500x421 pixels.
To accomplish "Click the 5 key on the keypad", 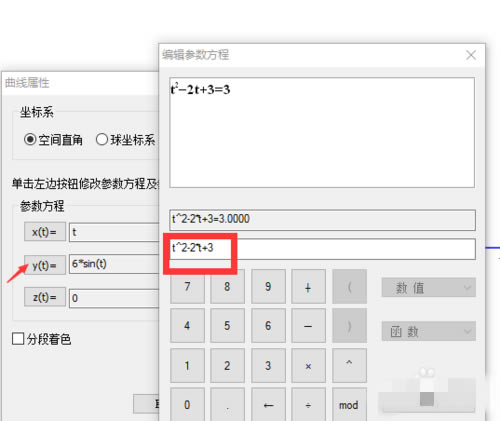I will [x=227, y=325].
